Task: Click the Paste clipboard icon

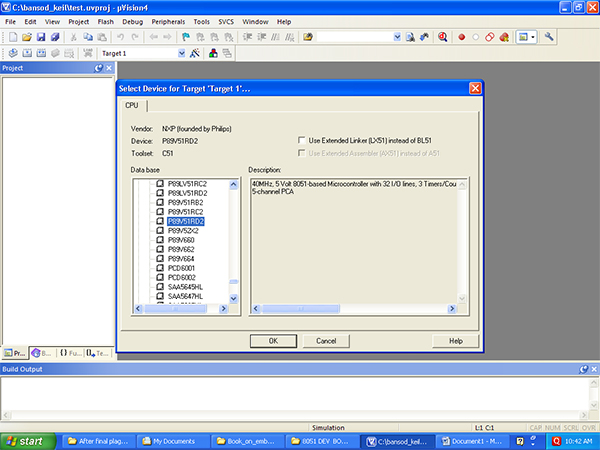Action: click(x=102, y=37)
